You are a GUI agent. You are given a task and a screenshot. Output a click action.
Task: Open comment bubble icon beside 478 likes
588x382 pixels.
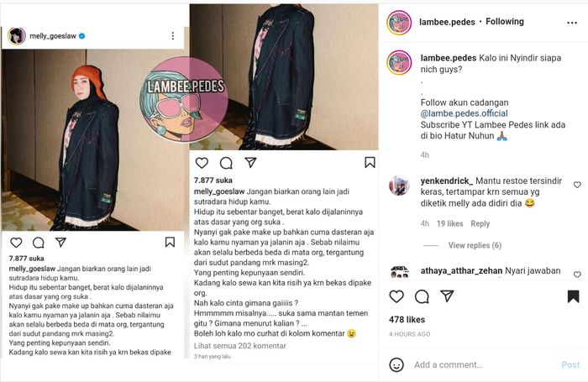coord(422,296)
